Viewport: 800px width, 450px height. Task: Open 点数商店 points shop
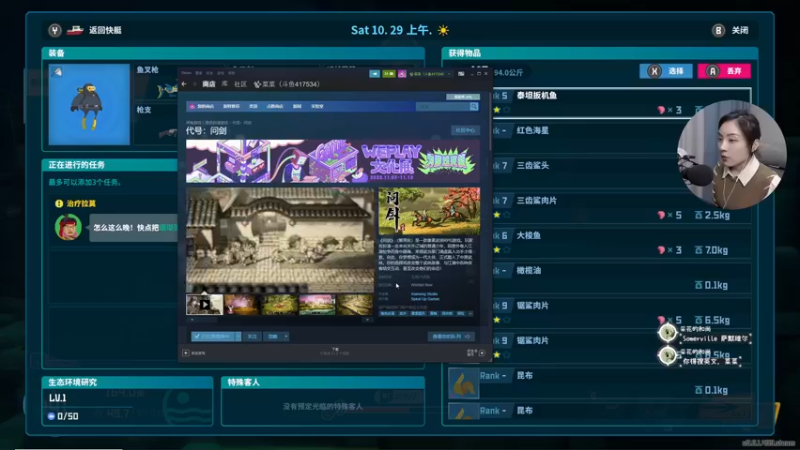(x=274, y=107)
